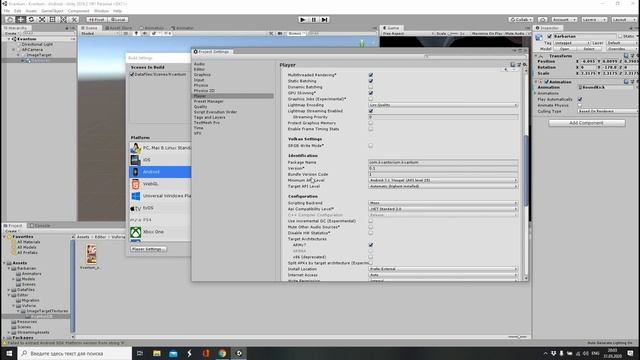
Task: Open the cloud services icon in toolbar
Action: 542,20
